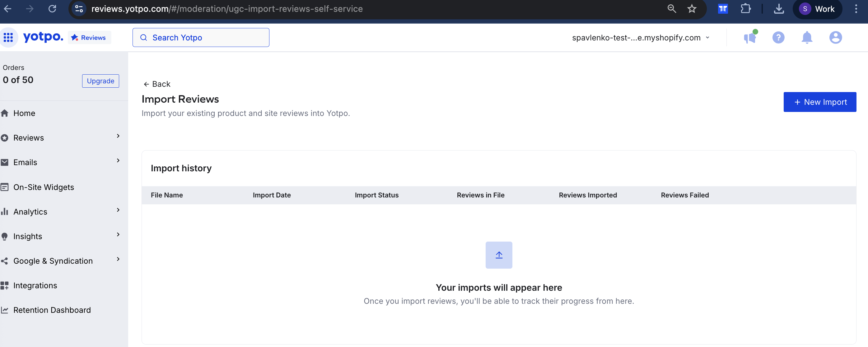
Task: Click the Reviews star icon in sidebar
Action: (x=5, y=138)
